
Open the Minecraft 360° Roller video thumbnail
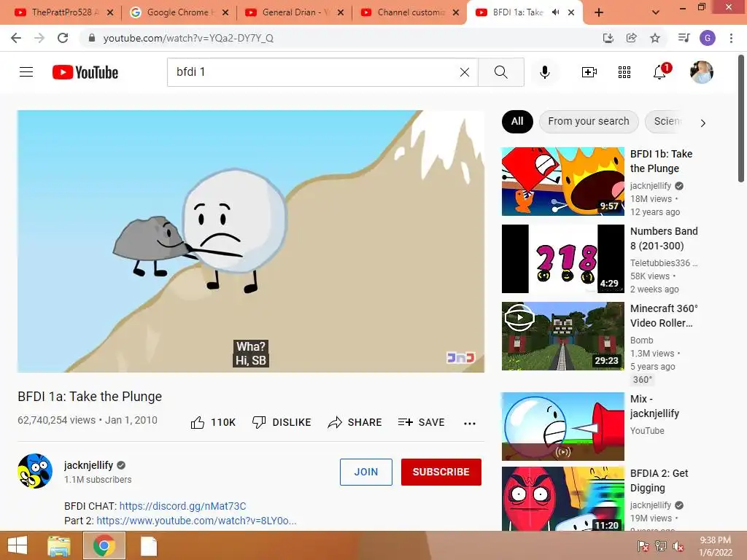click(562, 335)
